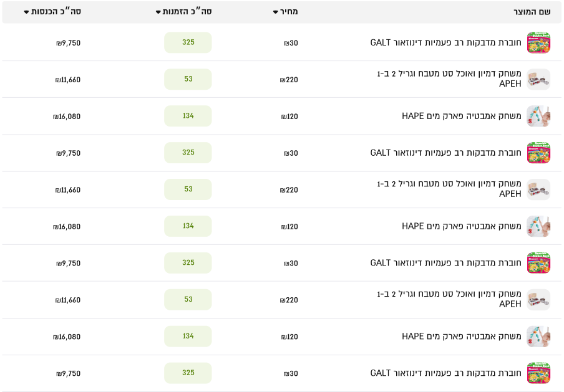Open the third APEH kitchen set product name
The height and width of the screenshot is (392, 564).
click(449, 299)
